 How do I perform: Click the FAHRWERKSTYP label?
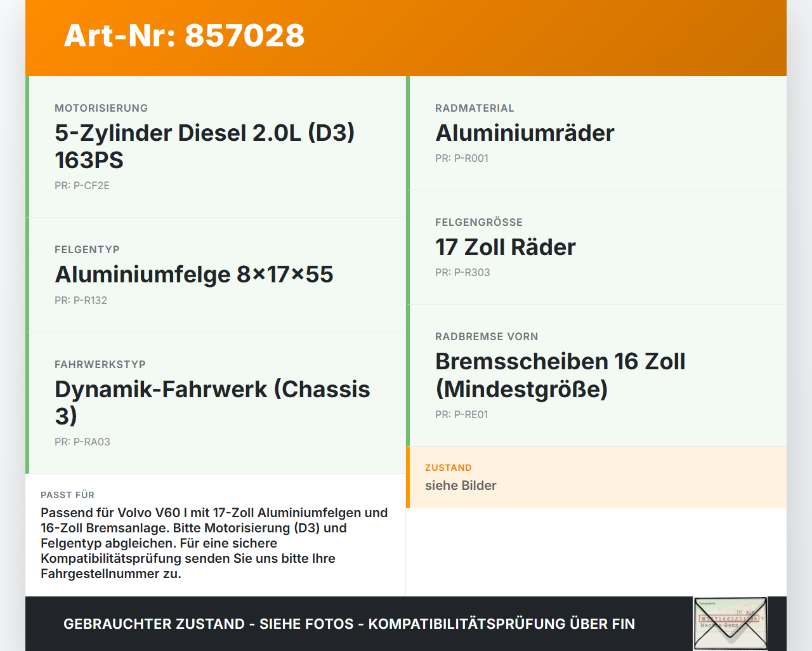(100, 364)
